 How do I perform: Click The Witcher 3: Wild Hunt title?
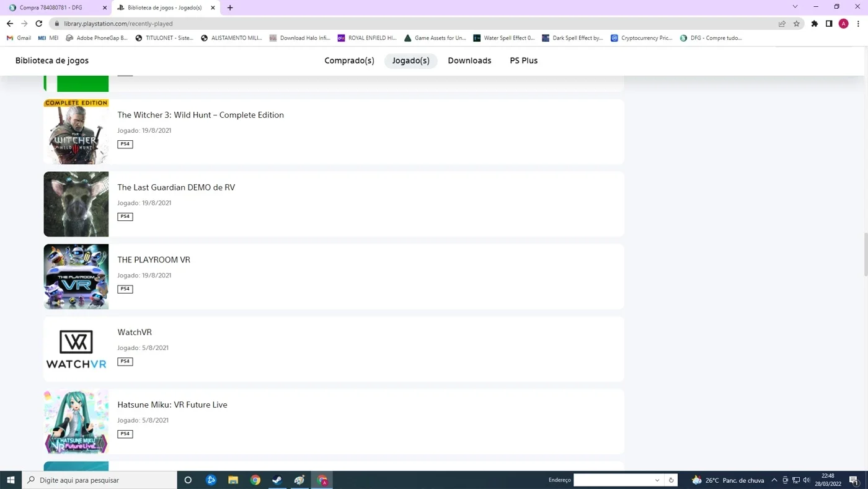point(201,115)
